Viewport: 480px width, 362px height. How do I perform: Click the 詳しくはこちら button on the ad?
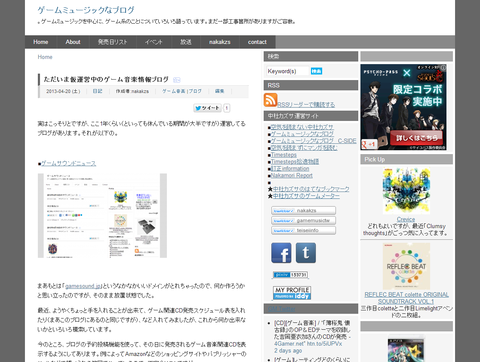417,138
